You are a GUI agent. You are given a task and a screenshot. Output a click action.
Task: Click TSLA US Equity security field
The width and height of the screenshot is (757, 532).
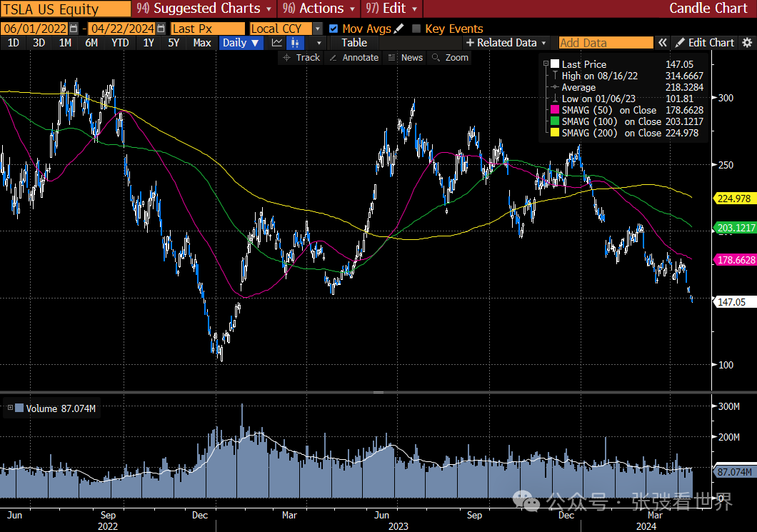tap(66, 9)
